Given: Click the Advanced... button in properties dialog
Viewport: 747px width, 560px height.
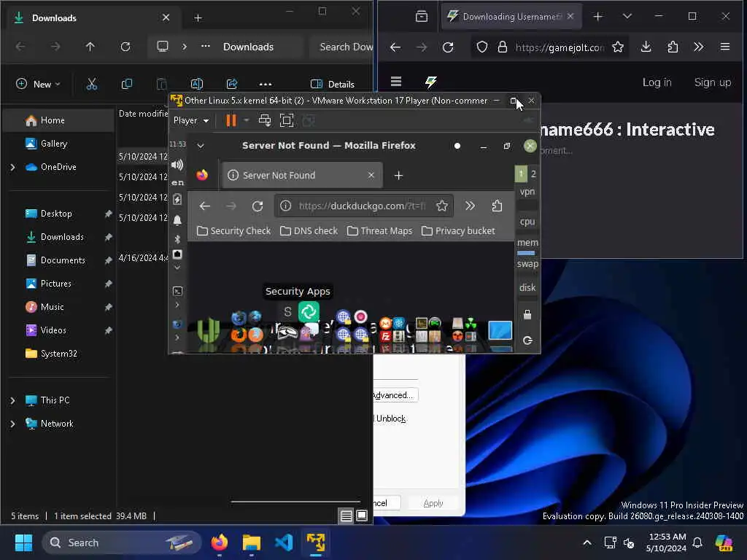Looking at the screenshot, I should 395,395.
